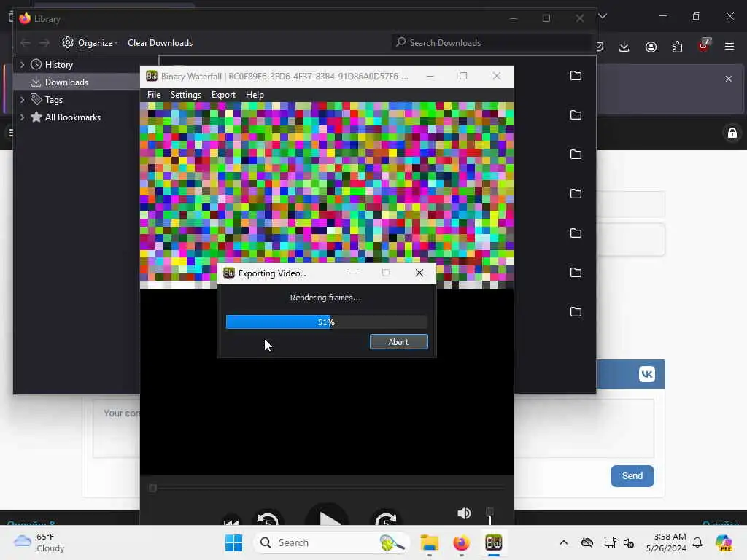Open folder for the fifth download entry
747x560 pixels.
pyautogui.click(x=576, y=233)
